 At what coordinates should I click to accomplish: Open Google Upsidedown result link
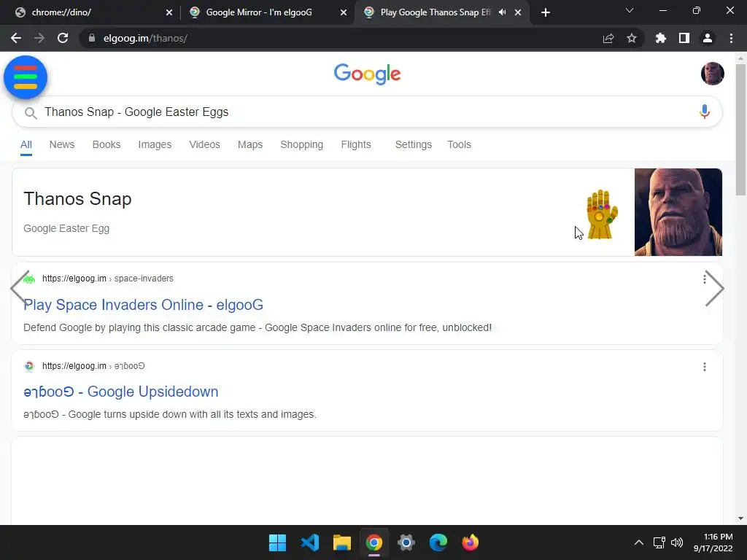[121, 392]
